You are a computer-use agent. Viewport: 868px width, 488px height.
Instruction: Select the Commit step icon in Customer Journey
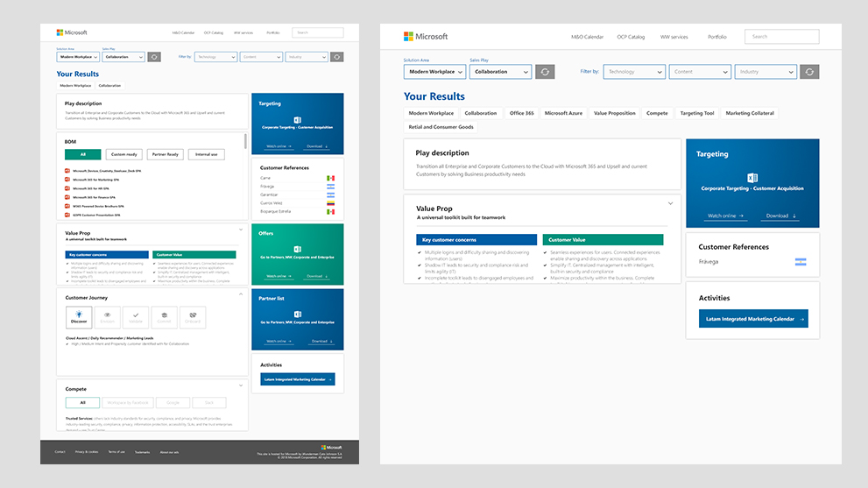(165, 317)
